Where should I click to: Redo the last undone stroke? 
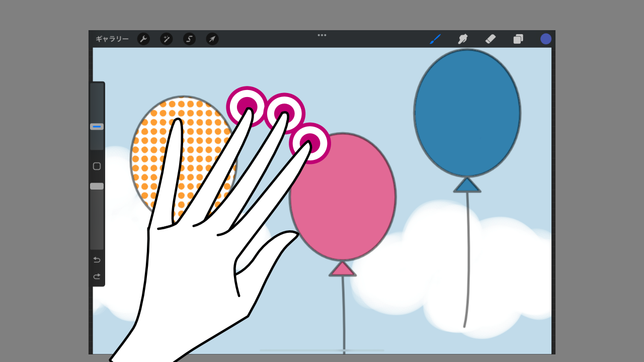pos(97,276)
